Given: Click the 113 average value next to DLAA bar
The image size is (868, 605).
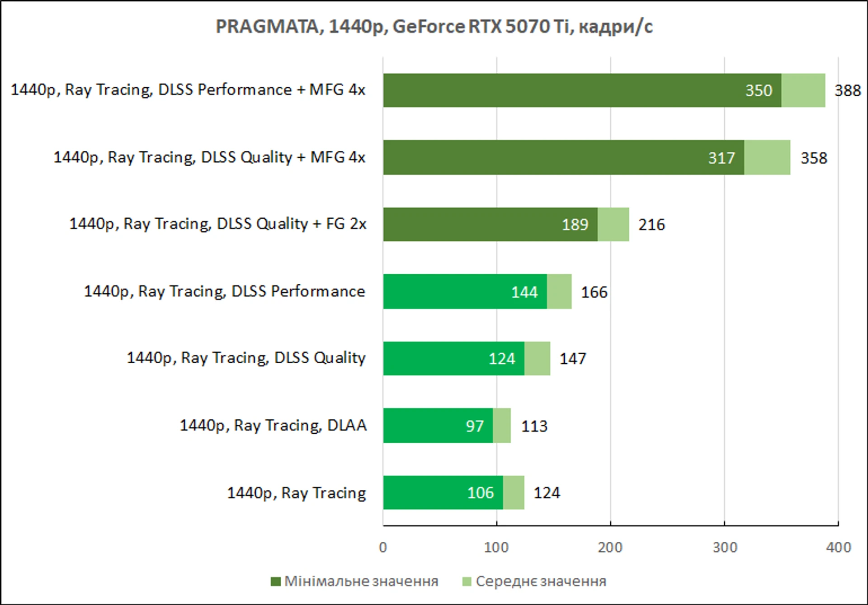Looking at the screenshot, I should [x=534, y=427].
